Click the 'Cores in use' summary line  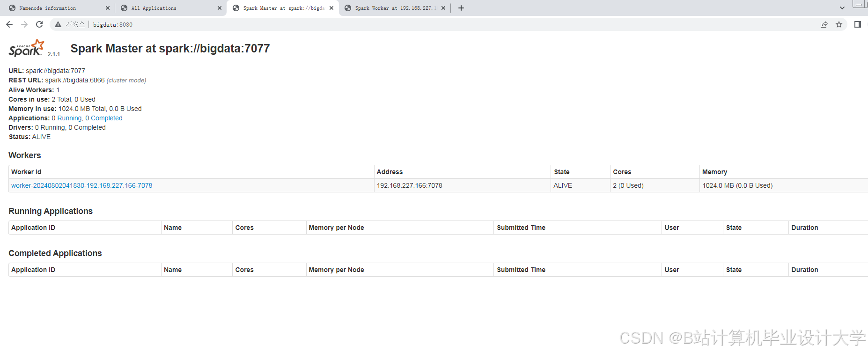coord(52,99)
